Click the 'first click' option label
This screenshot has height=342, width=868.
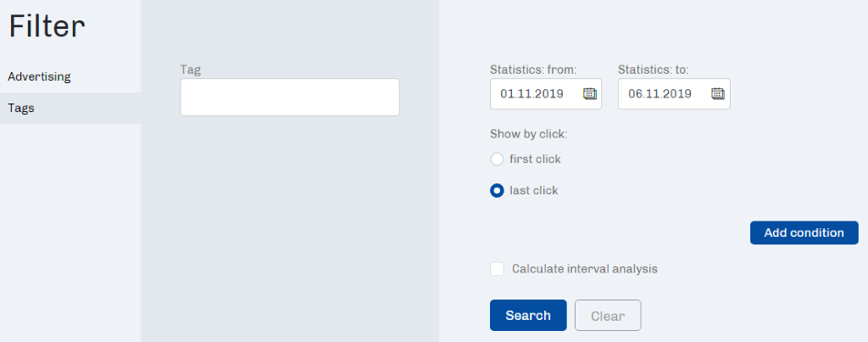[536, 160]
